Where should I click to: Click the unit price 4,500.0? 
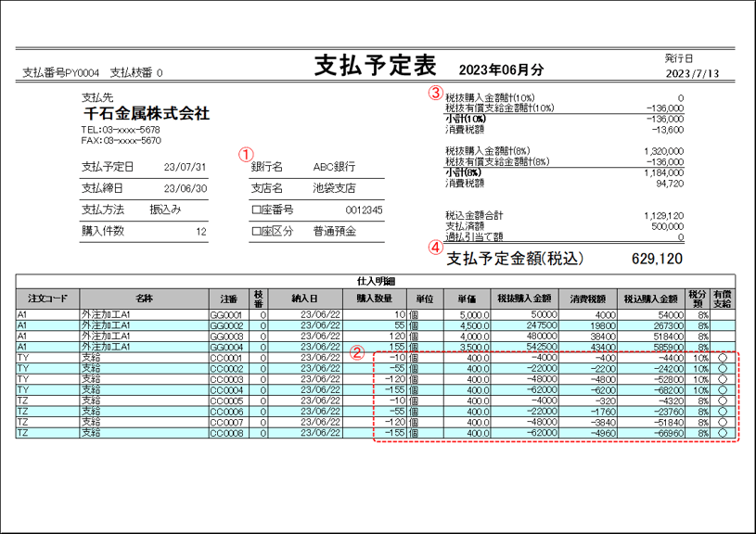tap(474, 325)
